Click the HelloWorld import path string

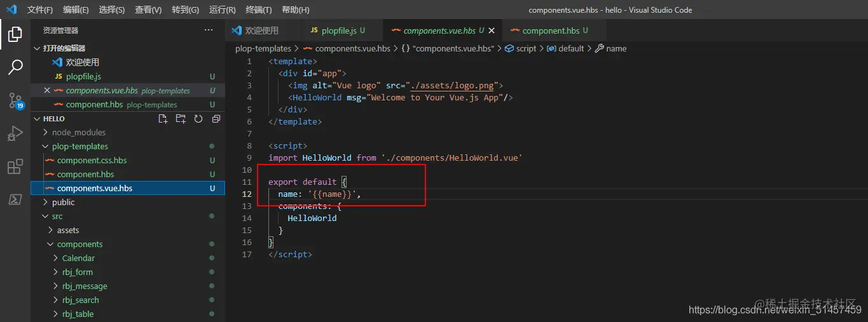pyautogui.click(x=452, y=158)
